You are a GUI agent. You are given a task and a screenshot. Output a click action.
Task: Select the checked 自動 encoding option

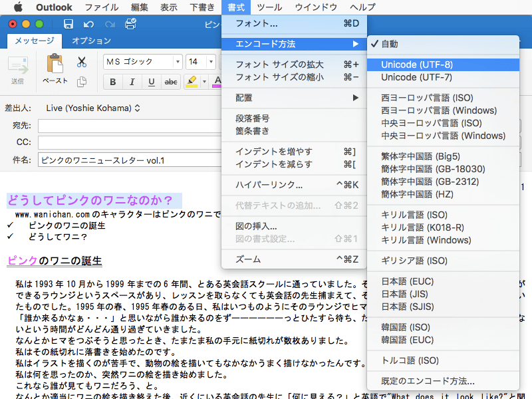(x=443, y=44)
